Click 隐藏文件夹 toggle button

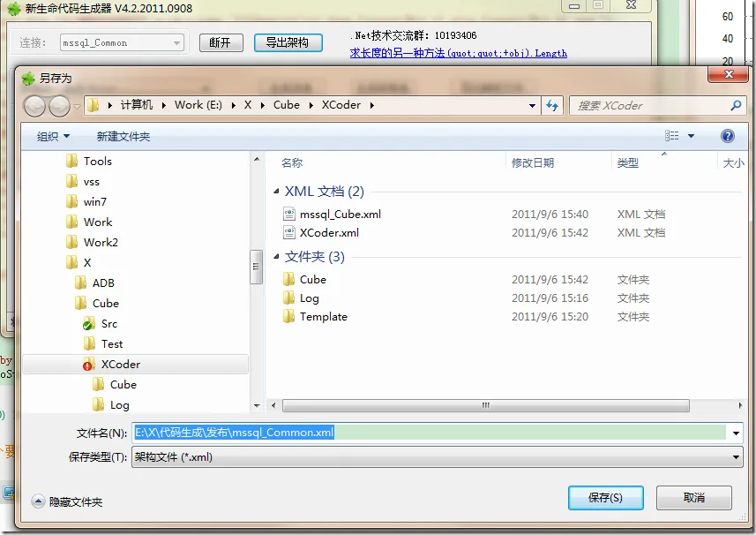click(67, 501)
